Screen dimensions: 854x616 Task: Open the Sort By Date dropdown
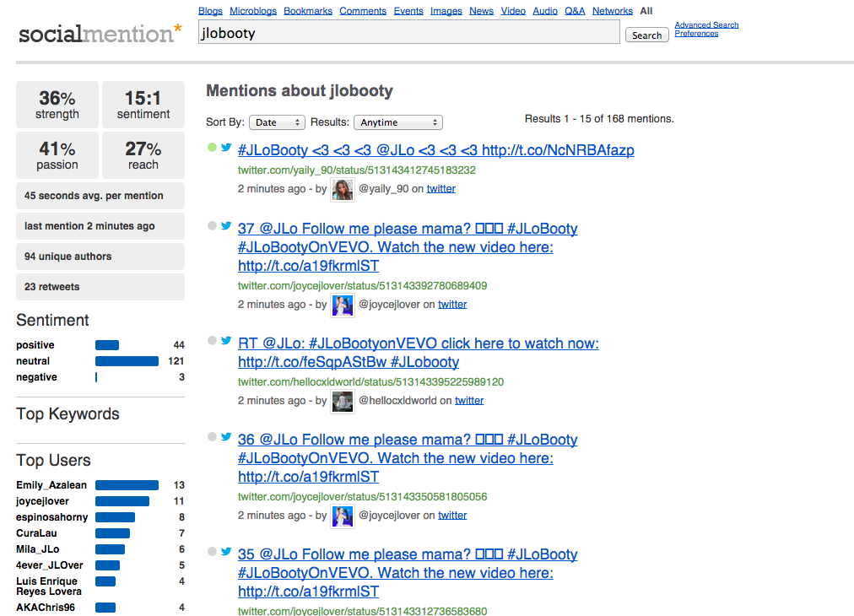277,122
